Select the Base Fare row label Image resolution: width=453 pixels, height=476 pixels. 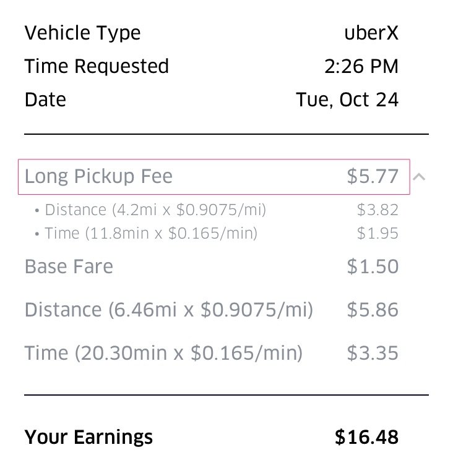point(69,267)
